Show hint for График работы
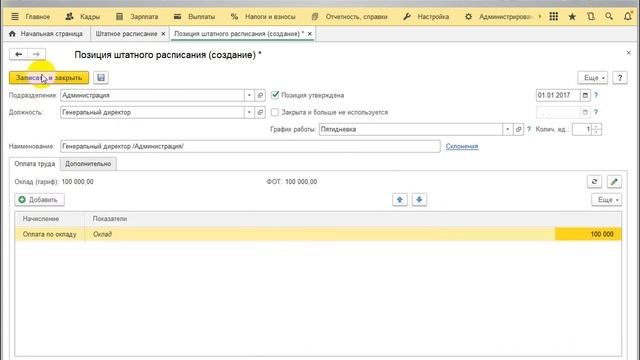 [x=529, y=129]
